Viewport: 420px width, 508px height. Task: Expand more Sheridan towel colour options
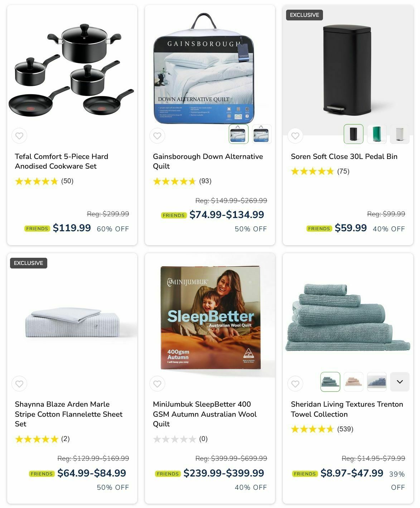point(400,382)
